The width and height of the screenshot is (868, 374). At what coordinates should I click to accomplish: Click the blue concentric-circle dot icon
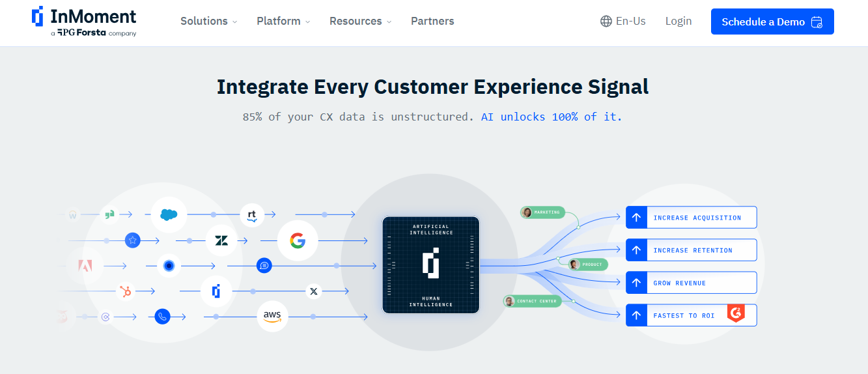169,266
